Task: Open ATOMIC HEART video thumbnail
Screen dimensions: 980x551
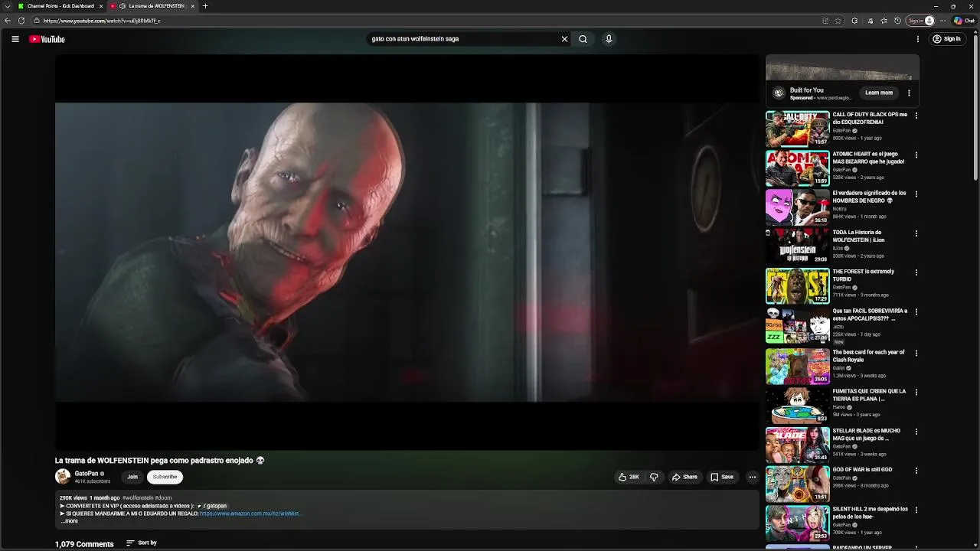Action: [x=797, y=168]
